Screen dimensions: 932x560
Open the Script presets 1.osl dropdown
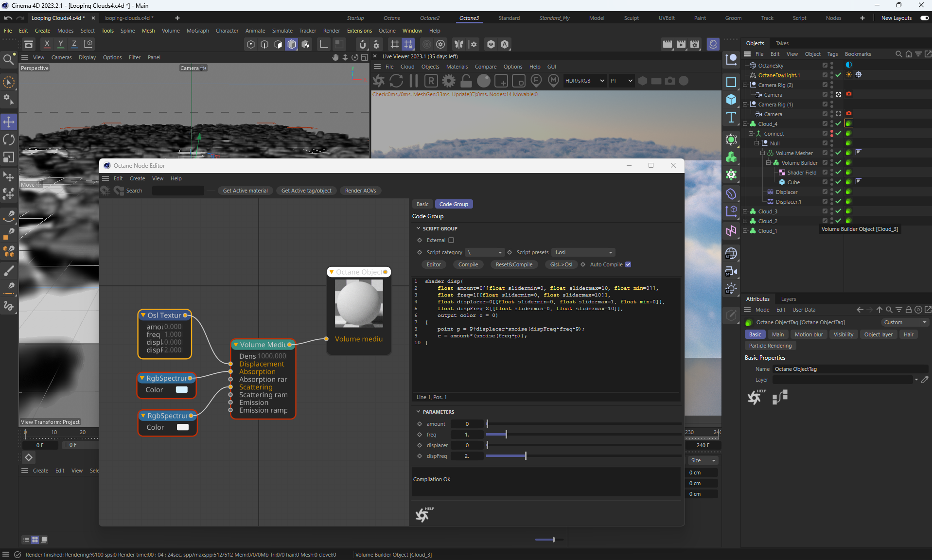click(x=583, y=252)
